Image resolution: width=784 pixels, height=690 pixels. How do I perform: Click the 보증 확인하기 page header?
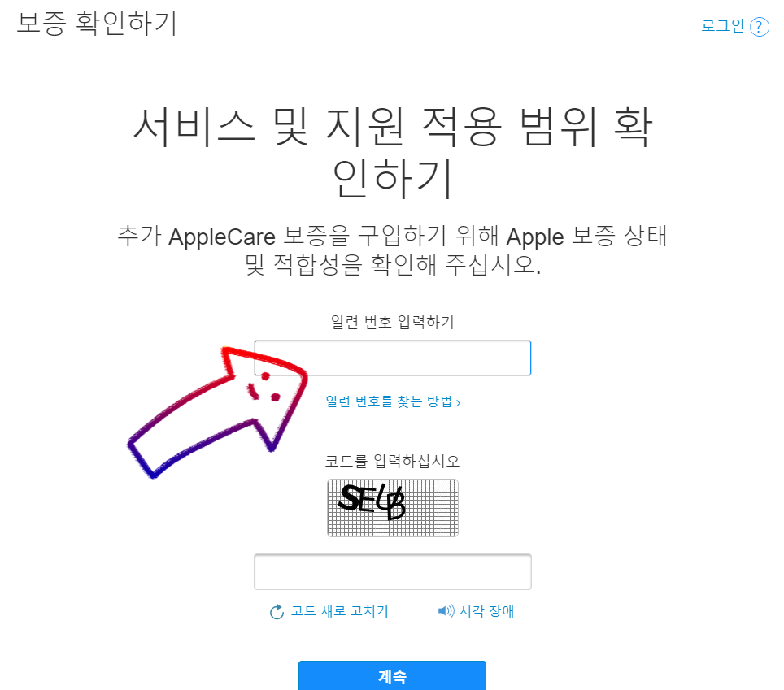tap(97, 23)
